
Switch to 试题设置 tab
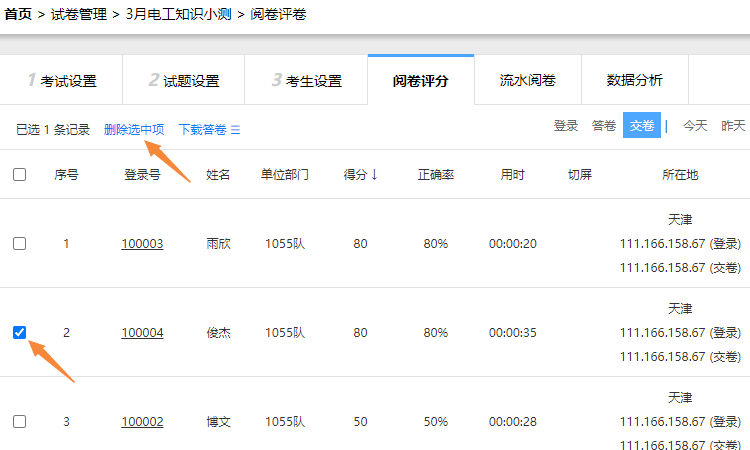[184, 80]
